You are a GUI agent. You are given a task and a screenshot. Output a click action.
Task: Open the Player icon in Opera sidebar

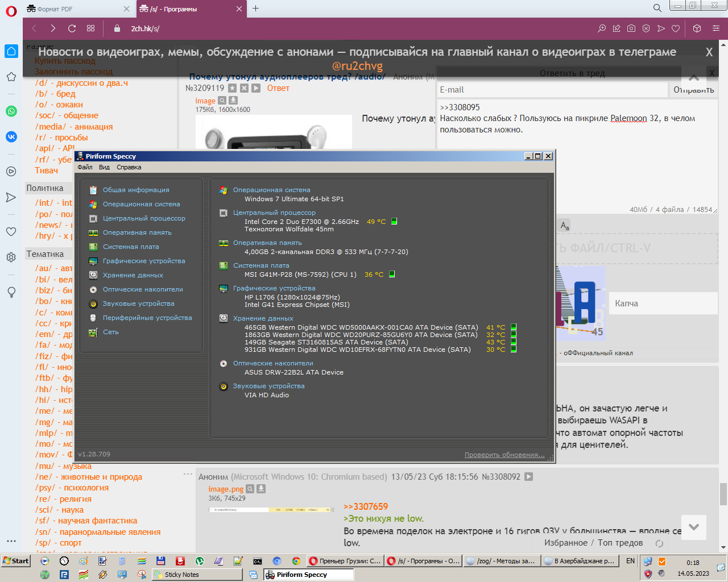(x=11, y=171)
